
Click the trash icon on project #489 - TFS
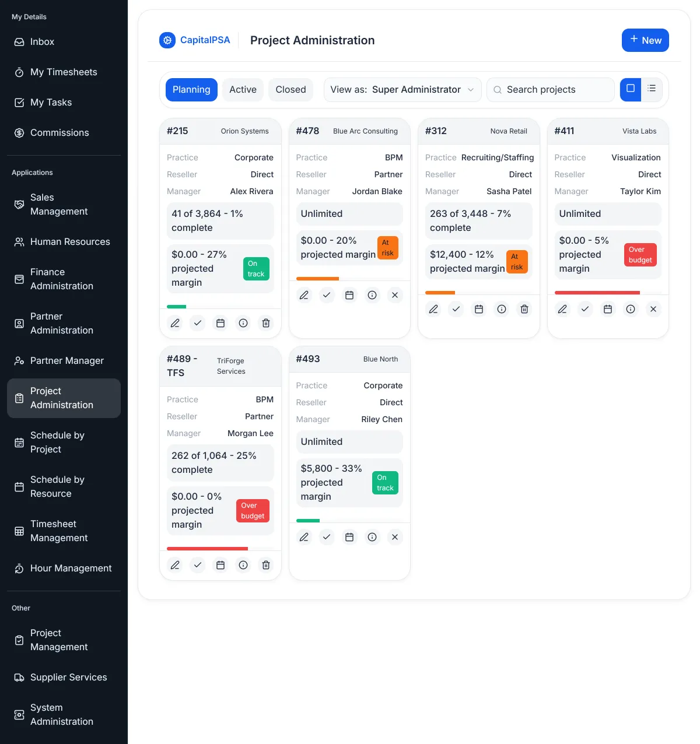265,565
